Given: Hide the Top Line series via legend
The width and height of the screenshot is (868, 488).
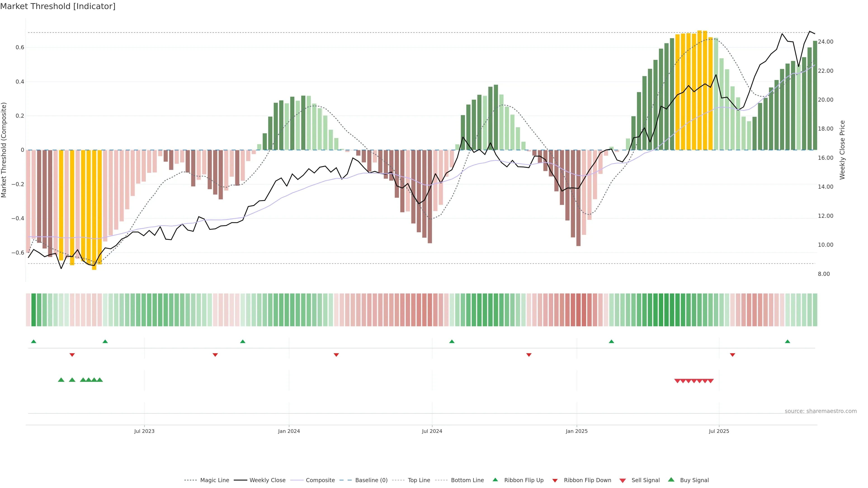Looking at the screenshot, I should 419,480.
